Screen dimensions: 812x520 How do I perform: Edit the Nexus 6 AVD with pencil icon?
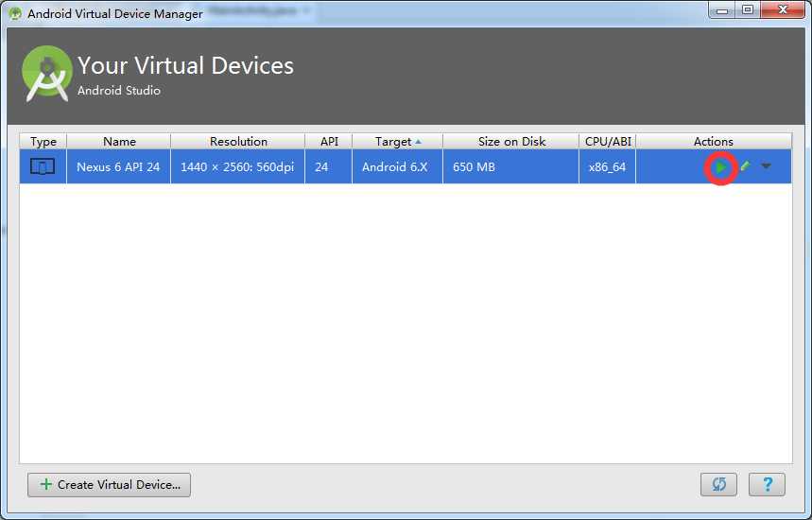(745, 166)
